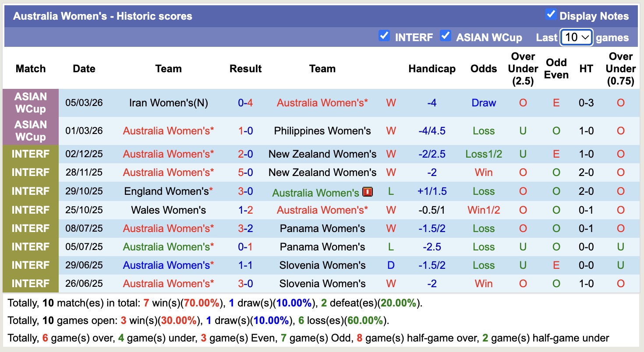Click the Loss1/2 odds value
This screenshot has width=644, height=352.
(x=483, y=154)
